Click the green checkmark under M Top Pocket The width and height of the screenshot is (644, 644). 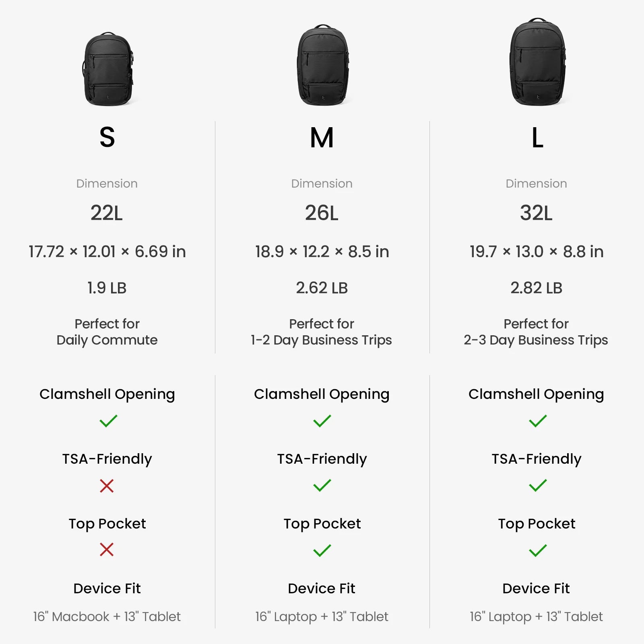click(x=322, y=550)
